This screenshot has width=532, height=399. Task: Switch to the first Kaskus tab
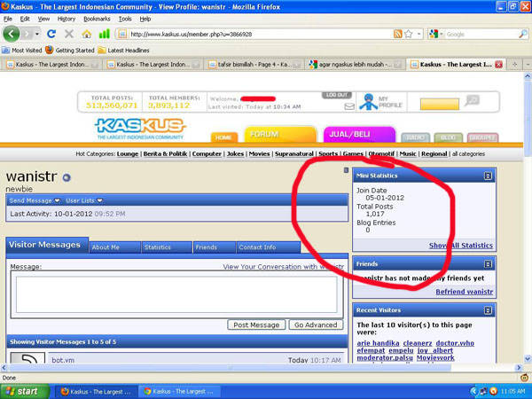51,64
